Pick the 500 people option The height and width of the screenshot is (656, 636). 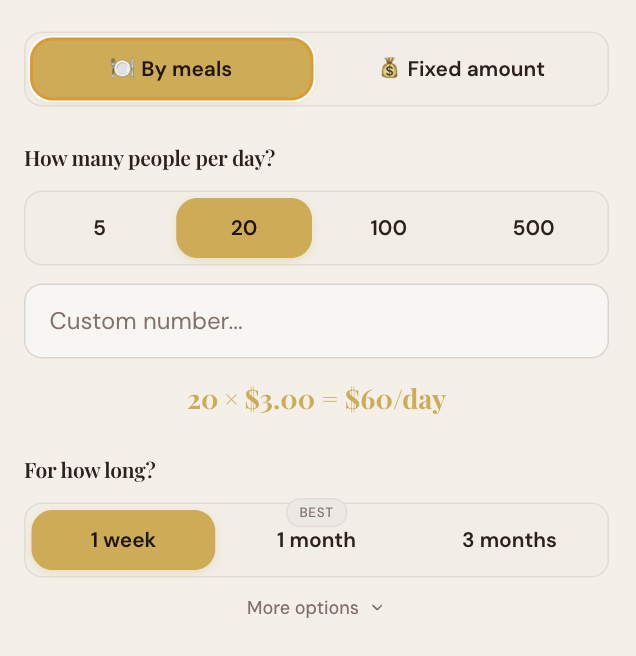coord(533,228)
